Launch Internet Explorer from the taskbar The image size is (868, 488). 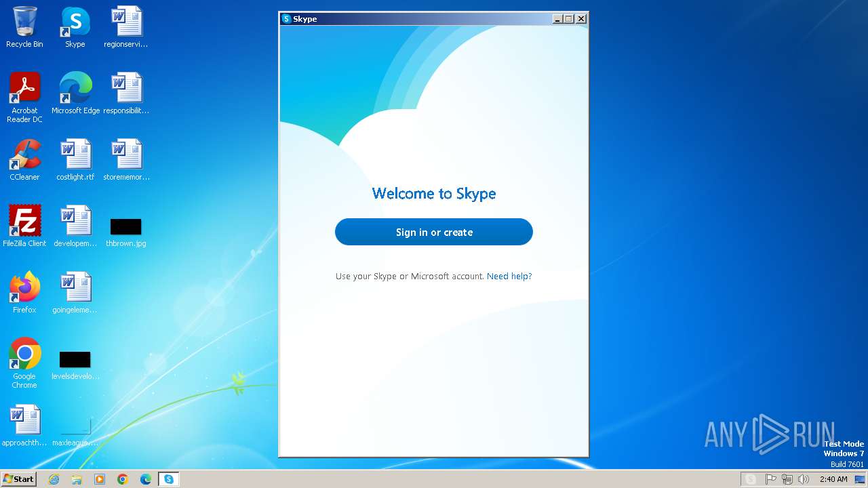click(x=54, y=479)
